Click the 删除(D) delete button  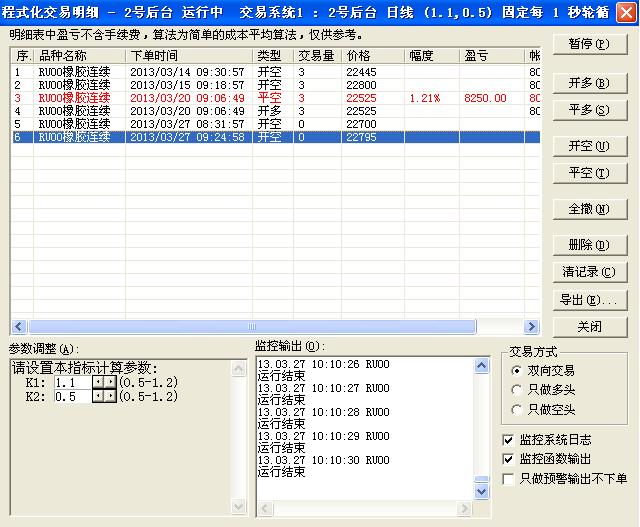tap(589, 245)
